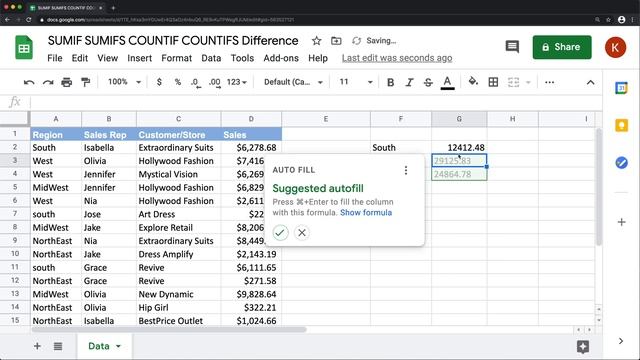Open the Tools menu
Image resolution: width=640 pixels, height=360 pixels.
coord(242,58)
